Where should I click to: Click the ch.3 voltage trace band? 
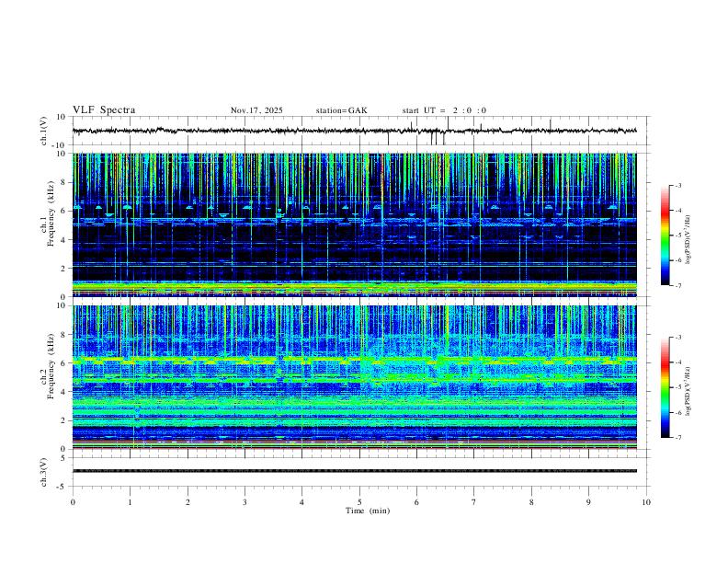click(x=354, y=471)
